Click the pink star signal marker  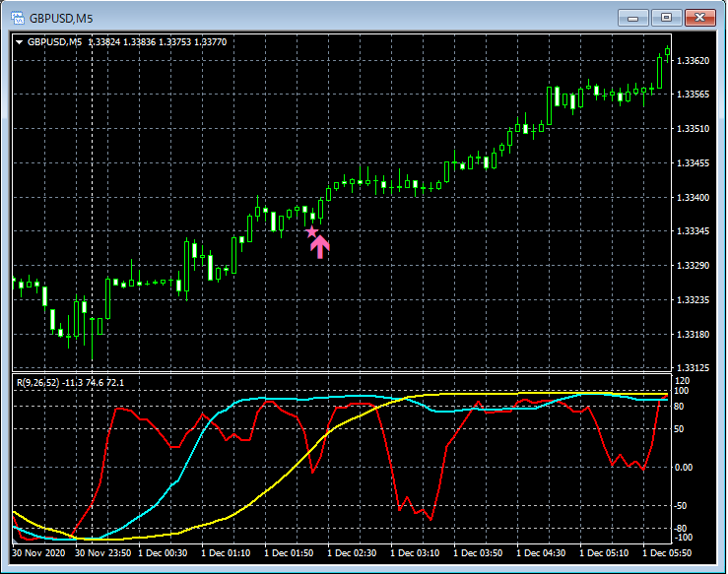pyautogui.click(x=312, y=232)
